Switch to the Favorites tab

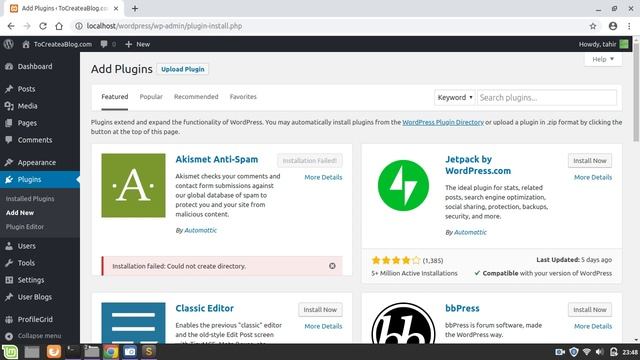click(243, 97)
